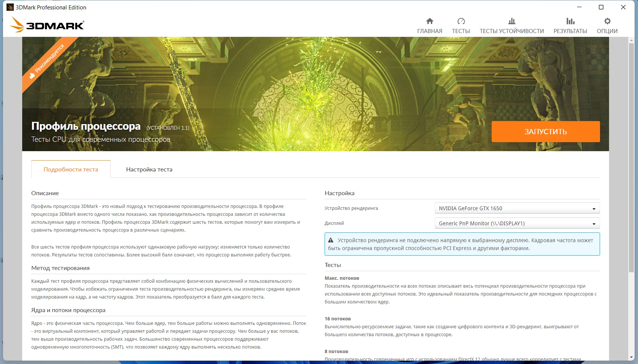Select the Подробности теста tab
This screenshot has height=364, width=638.
pyautogui.click(x=71, y=169)
